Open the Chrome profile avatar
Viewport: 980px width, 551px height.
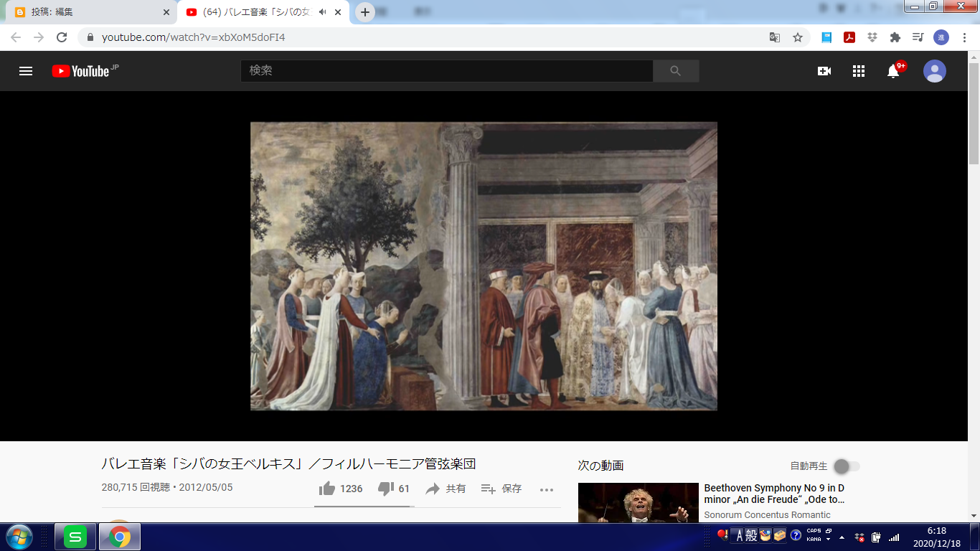[x=941, y=37]
